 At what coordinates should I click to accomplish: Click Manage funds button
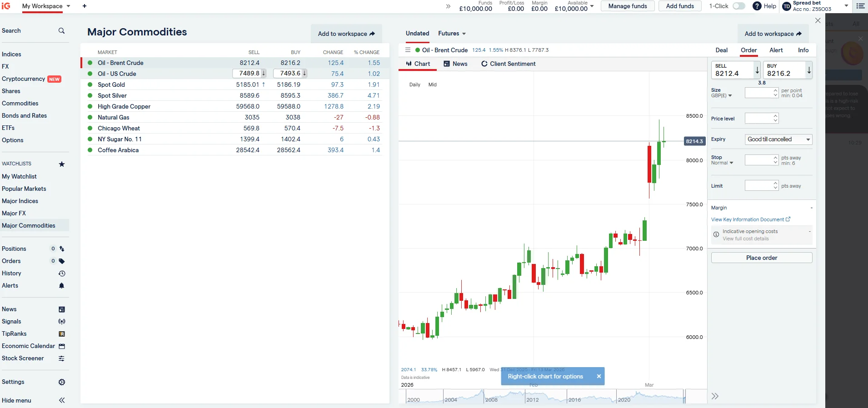pos(628,6)
